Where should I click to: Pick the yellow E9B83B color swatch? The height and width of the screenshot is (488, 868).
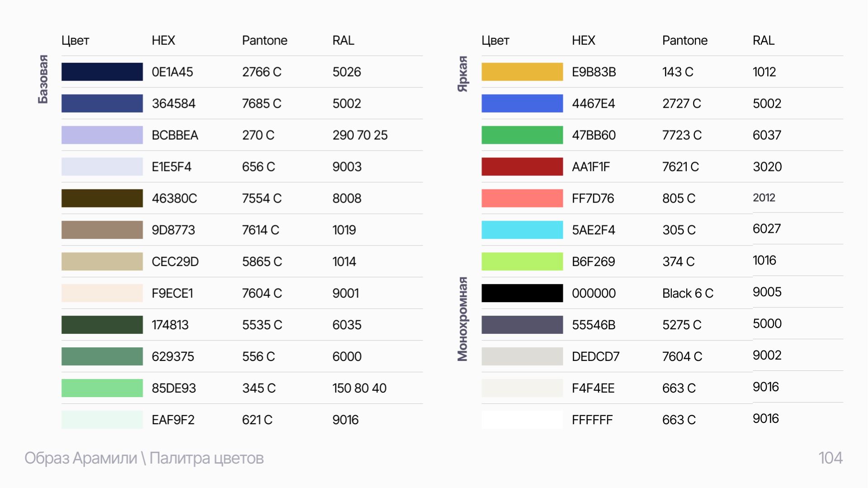pos(522,72)
